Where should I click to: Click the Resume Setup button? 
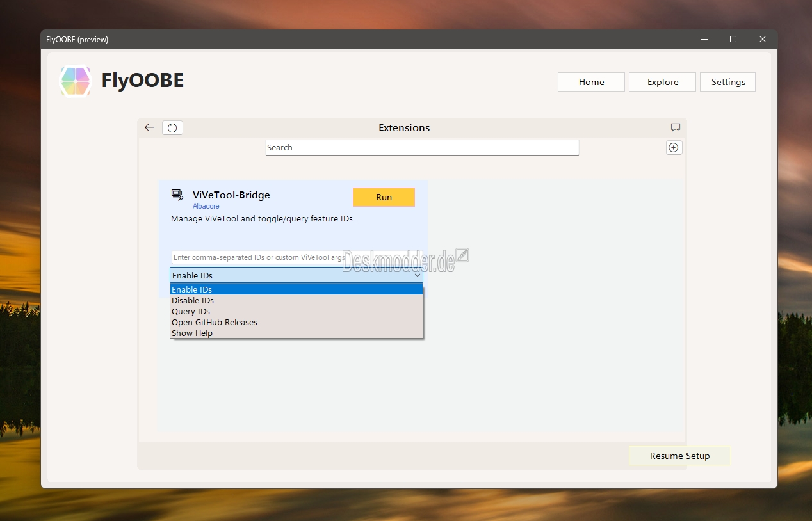679,456
